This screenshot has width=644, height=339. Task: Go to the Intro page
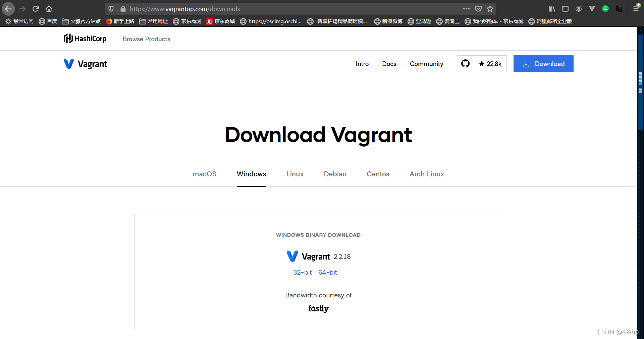click(x=362, y=64)
